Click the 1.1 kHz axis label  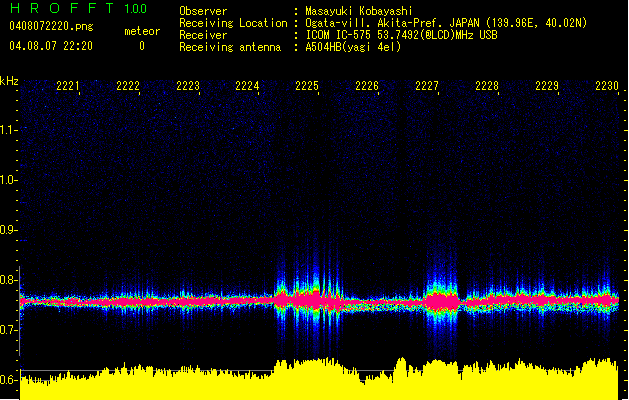click(10, 130)
